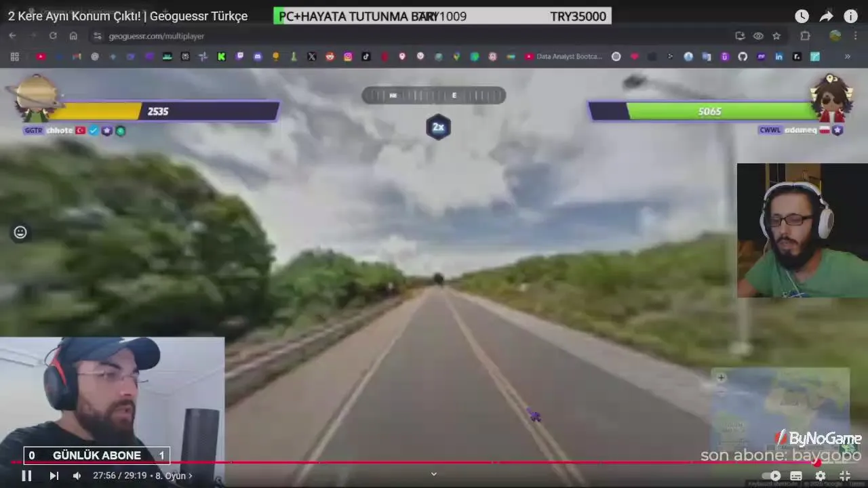Open the browser extensions puzzle icon
868x488 pixels.
tap(806, 36)
